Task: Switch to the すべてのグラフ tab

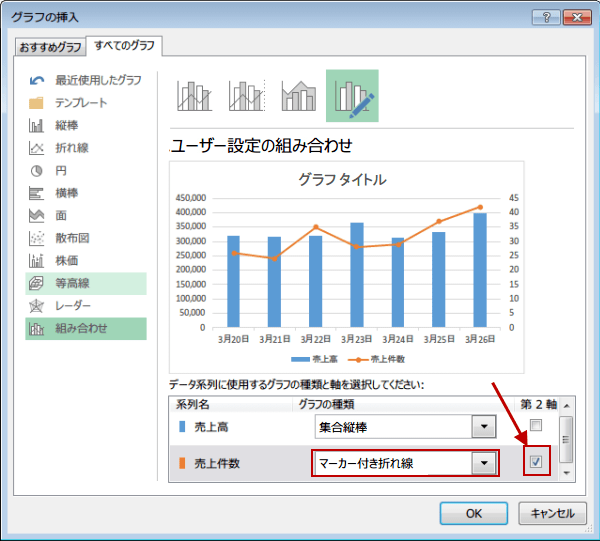Action: [124, 46]
